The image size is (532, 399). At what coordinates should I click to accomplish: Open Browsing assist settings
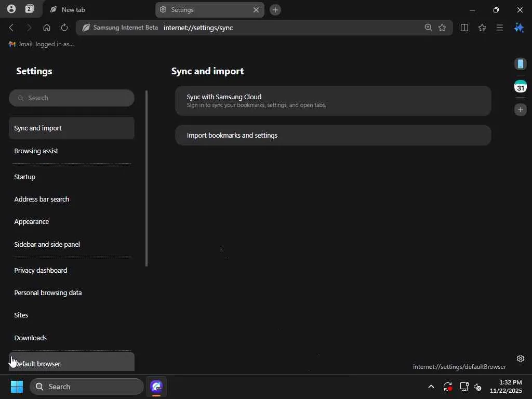click(x=72, y=151)
